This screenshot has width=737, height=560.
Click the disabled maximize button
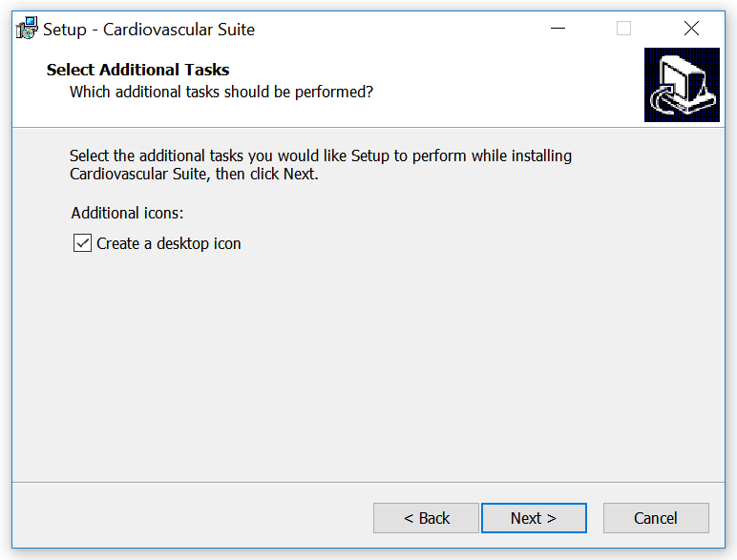click(x=623, y=29)
